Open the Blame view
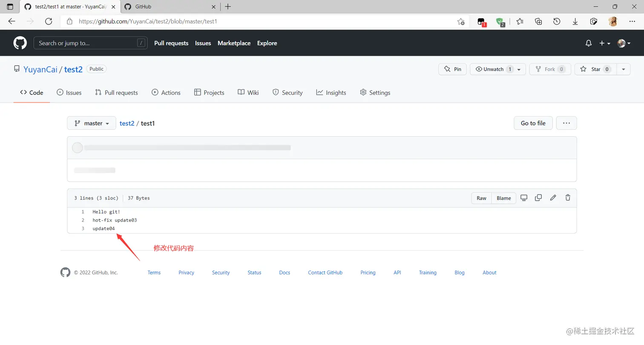Screen dimensions: 644x345 click(504, 198)
